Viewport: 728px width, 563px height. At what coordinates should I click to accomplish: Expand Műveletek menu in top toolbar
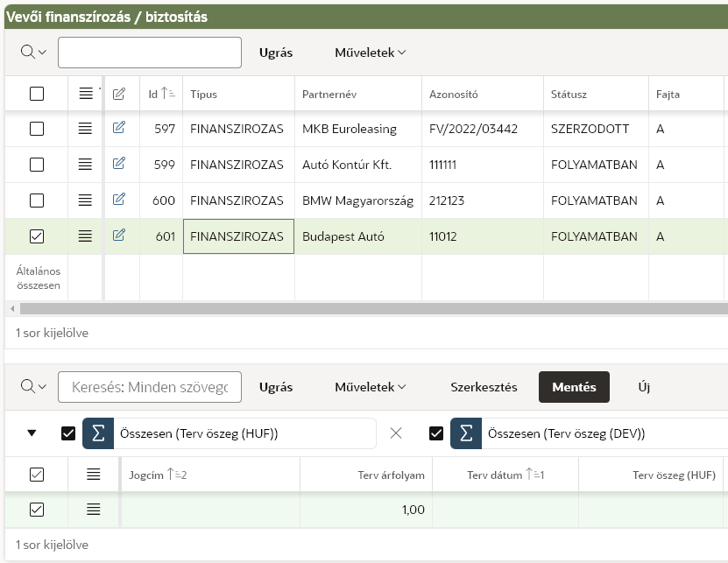click(371, 53)
